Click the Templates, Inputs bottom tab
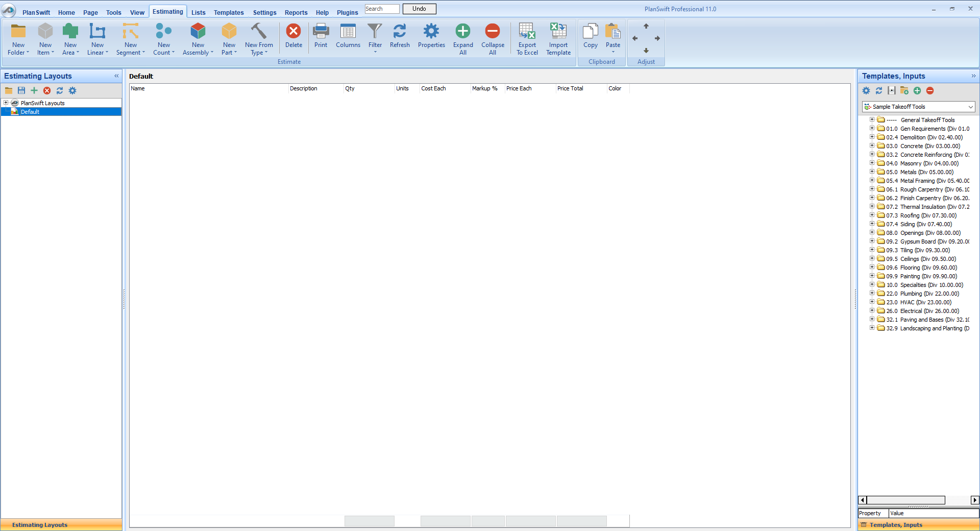Screen dimensions: 980x531 coord(918,525)
